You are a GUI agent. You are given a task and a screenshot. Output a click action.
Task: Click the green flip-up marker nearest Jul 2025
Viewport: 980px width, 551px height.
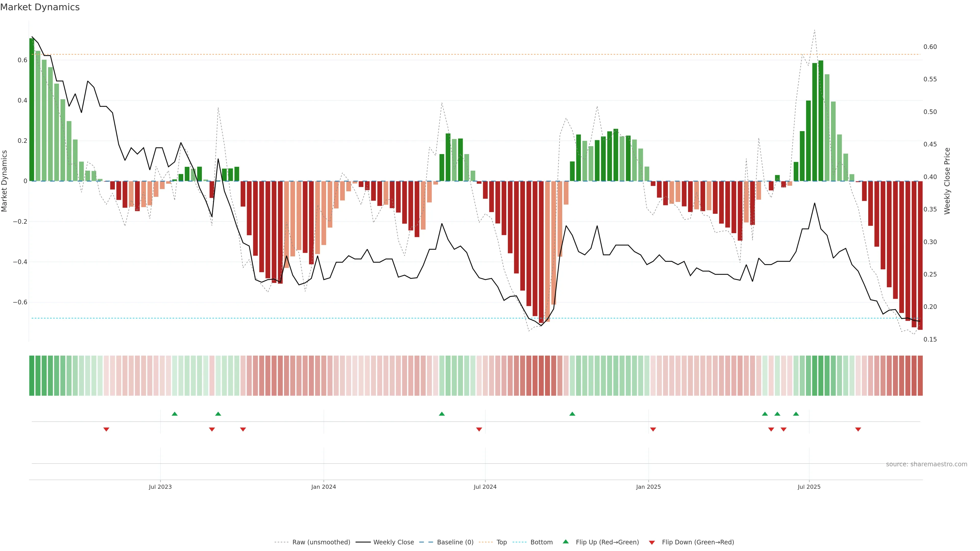pos(796,414)
